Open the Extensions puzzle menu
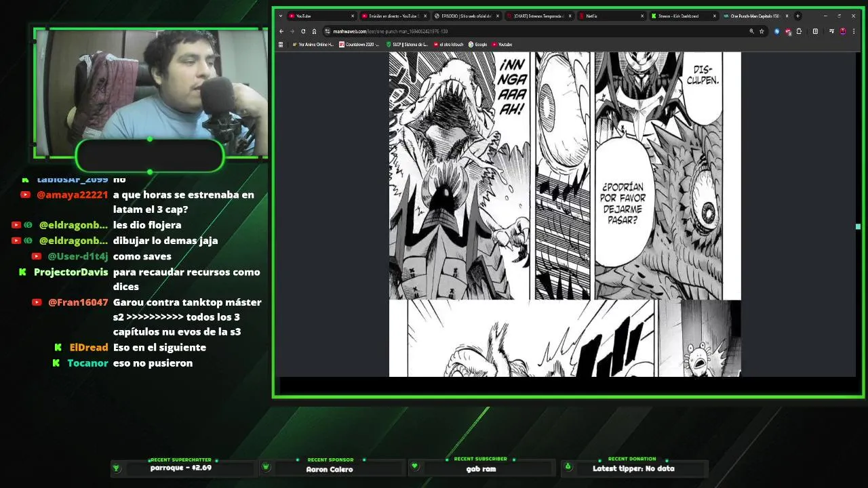868x488 pixels. pos(799,31)
